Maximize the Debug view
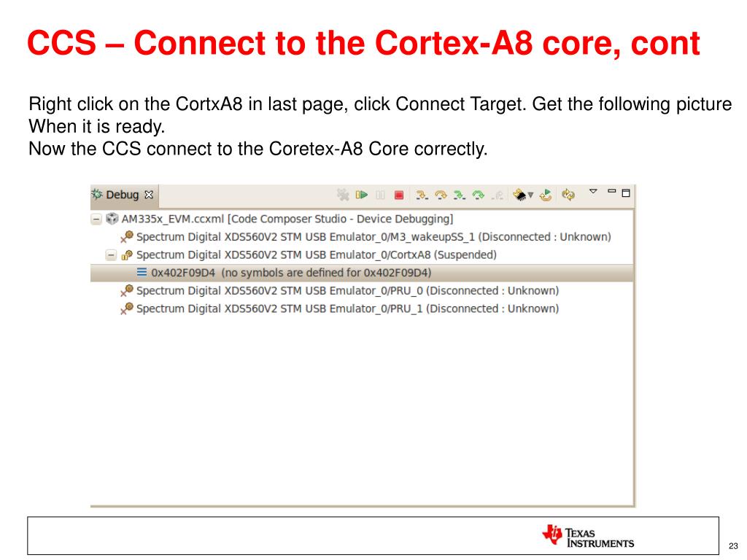The image size is (747, 560). pyautogui.click(x=626, y=192)
